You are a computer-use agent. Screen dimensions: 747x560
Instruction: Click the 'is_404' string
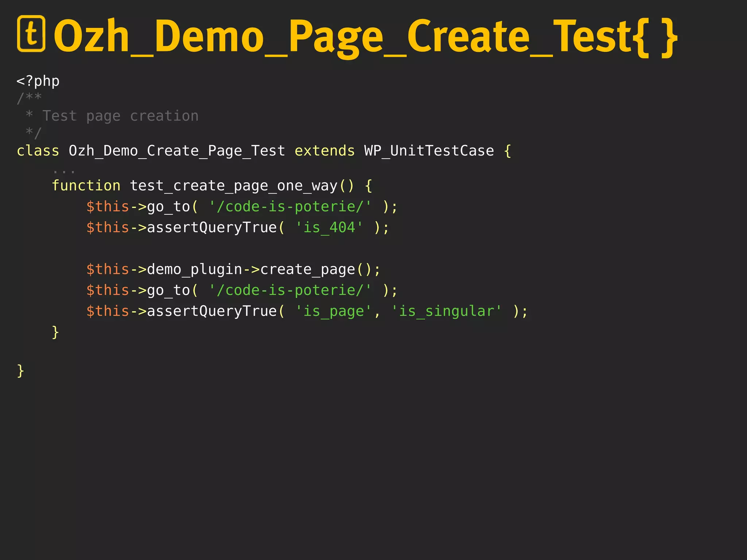pyautogui.click(x=329, y=227)
